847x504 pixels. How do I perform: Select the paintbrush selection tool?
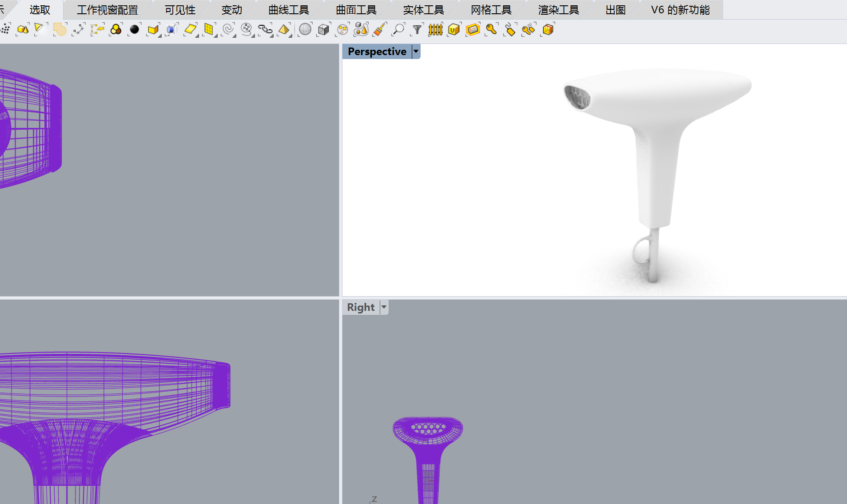click(379, 30)
